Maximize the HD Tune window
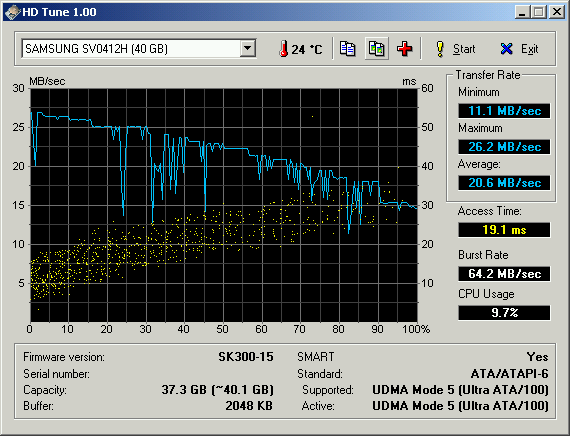 click(x=539, y=12)
